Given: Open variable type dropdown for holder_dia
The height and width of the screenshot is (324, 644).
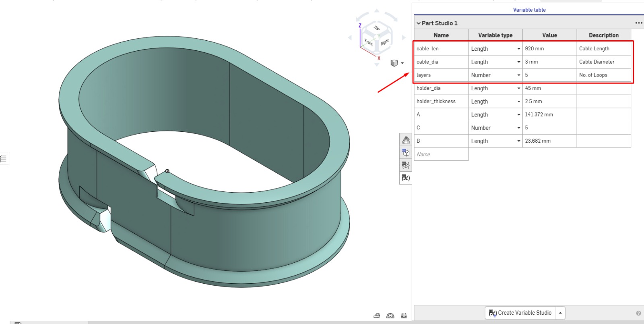Looking at the screenshot, I should pos(495,88).
